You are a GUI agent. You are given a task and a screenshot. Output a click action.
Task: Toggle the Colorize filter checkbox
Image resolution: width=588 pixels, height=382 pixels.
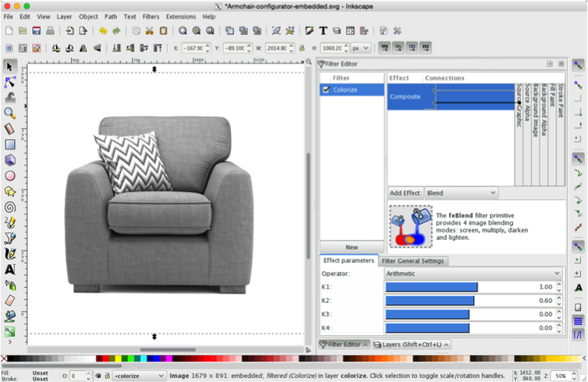(x=326, y=90)
